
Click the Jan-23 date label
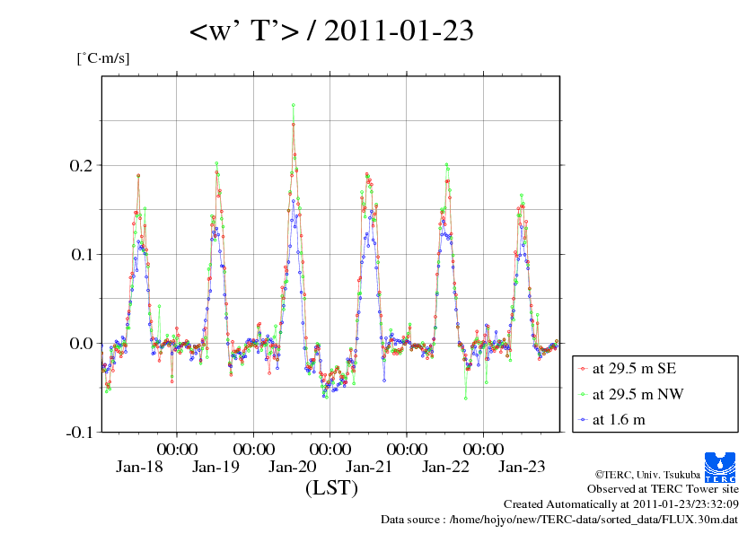[522, 467]
